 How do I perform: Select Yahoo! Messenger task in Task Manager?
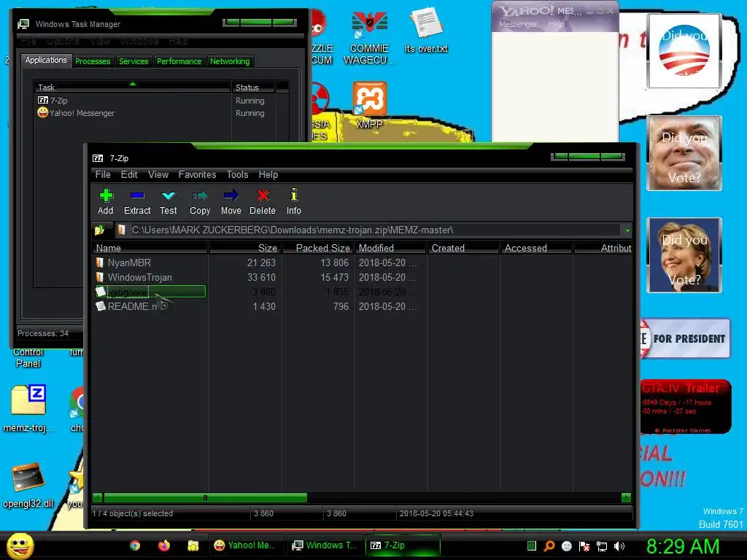[x=133, y=113]
